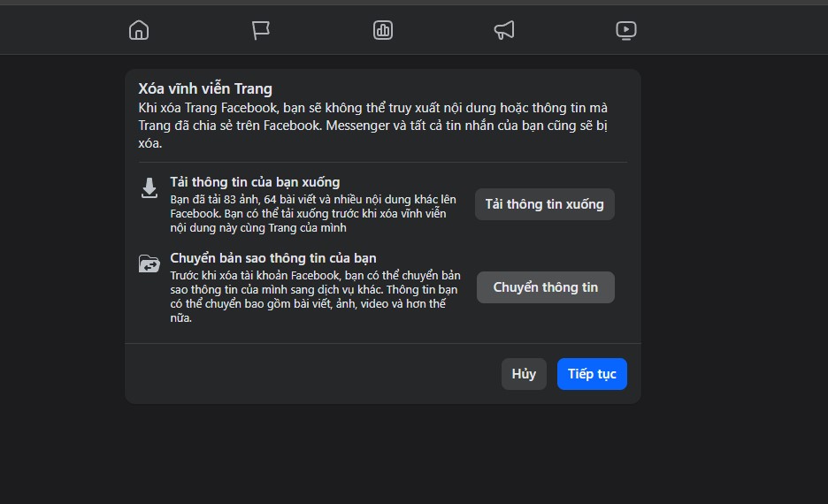Continue with the blue "Tiếp tục" button
828x504 pixels.
[x=592, y=374]
